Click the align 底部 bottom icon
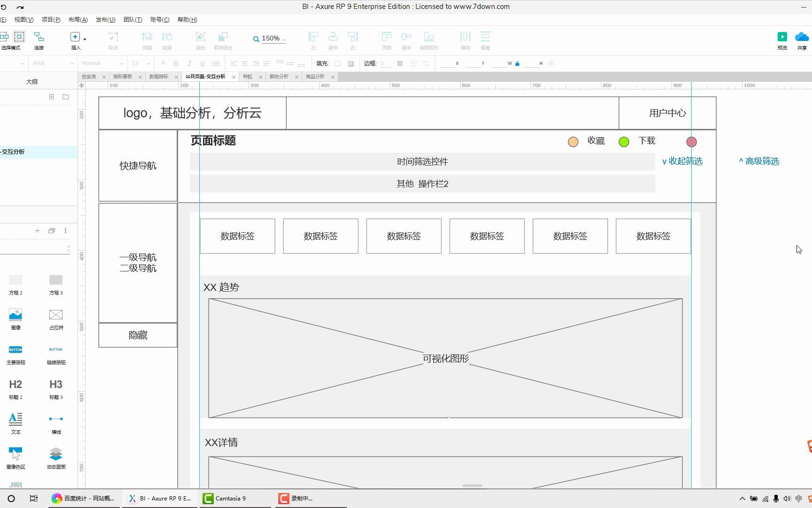The width and height of the screenshot is (812, 508). pos(429,37)
